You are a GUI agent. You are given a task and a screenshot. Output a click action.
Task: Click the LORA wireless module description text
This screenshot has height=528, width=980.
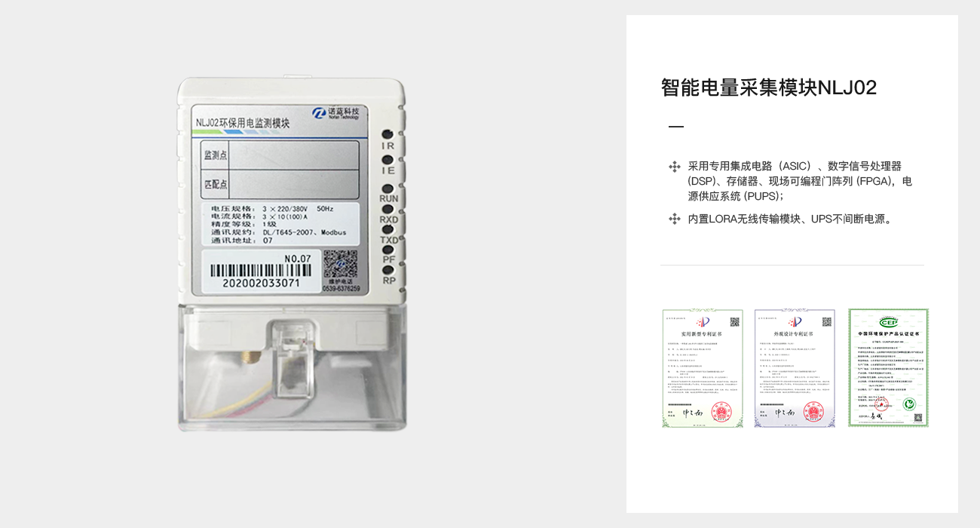tap(792, 219)
